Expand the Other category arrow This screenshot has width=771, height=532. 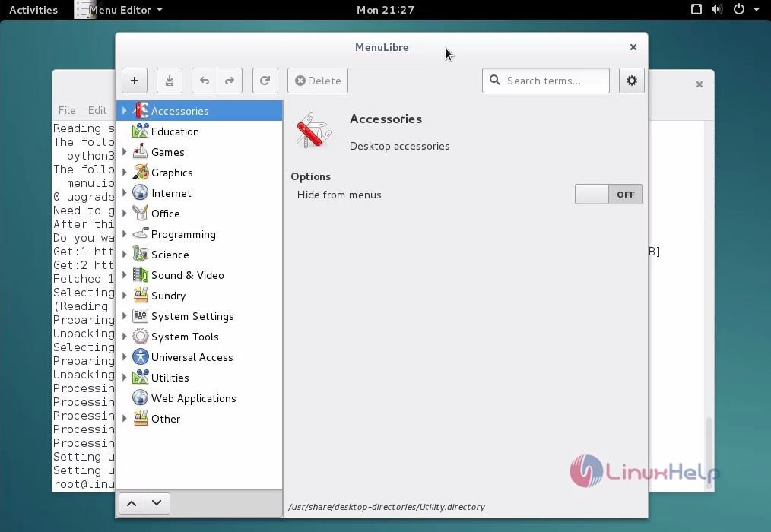point(125,419)
